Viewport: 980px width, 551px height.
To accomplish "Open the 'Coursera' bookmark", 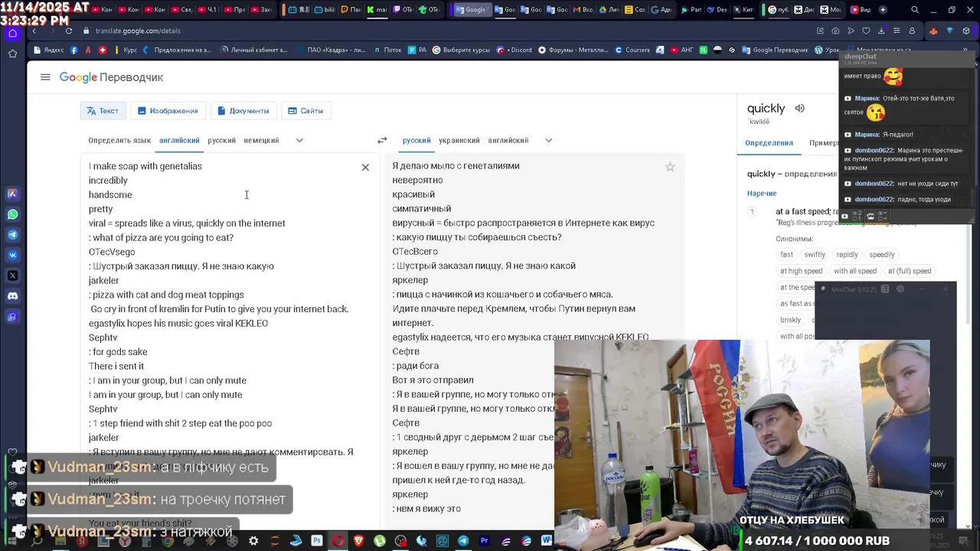I will point(632,50).
